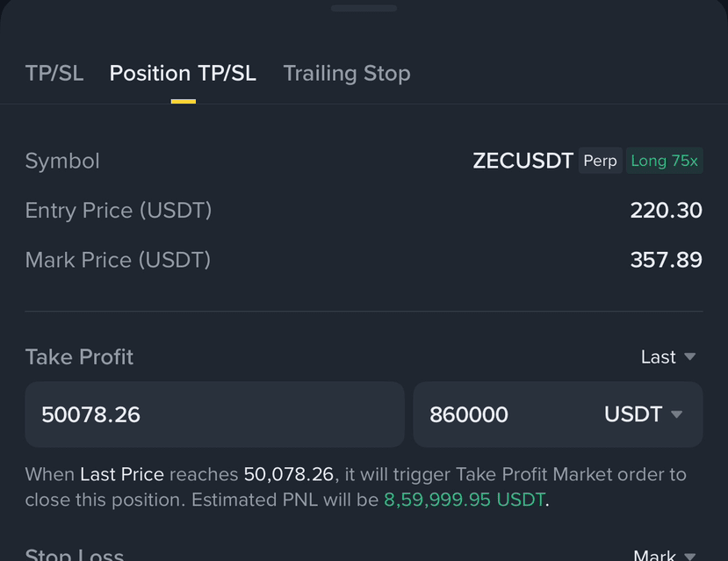728x561 pixels.
Task: Expand the USDT unit dropdown
Action: pos(643,414)
